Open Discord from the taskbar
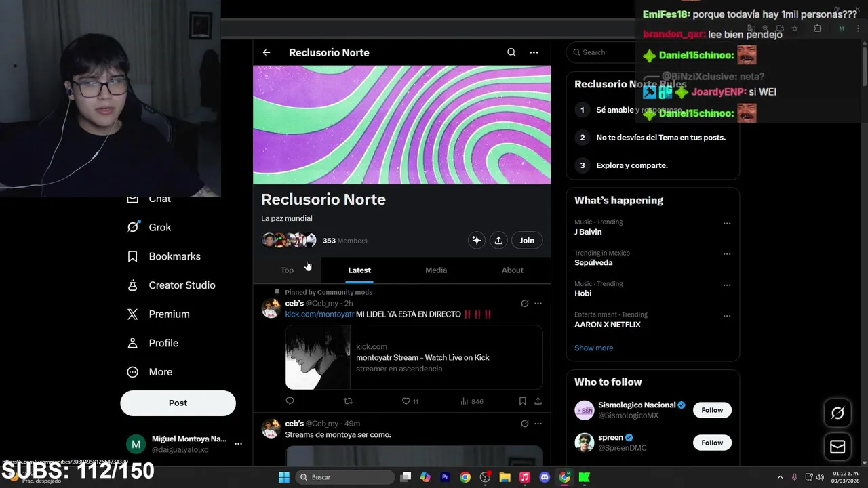Viewport: 868px width, 488px height. click(x=545, y=477)
